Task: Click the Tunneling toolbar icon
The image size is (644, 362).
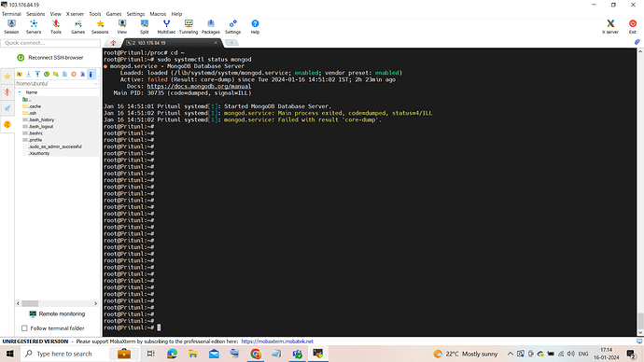Action: pos(189,27)
